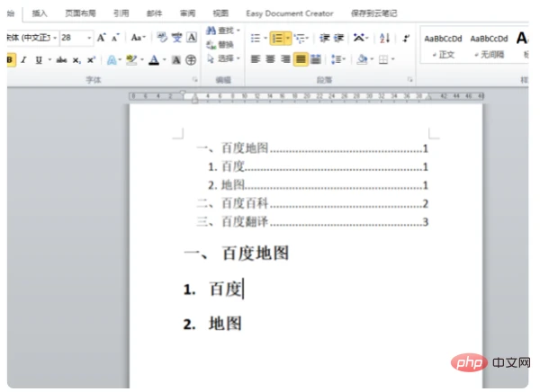The height and width of the screenshot is (392, 540).
Task: Open the font name dropdown
Action: pos(55,38)
